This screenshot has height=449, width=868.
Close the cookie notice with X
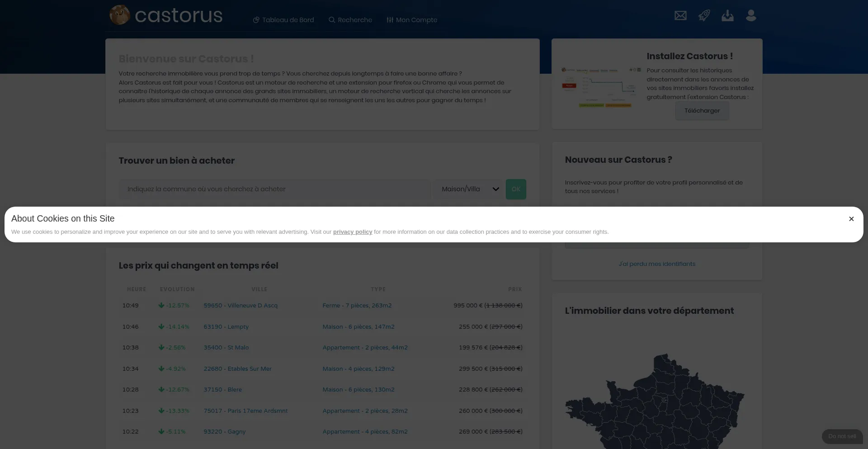(x=851, y=219)
